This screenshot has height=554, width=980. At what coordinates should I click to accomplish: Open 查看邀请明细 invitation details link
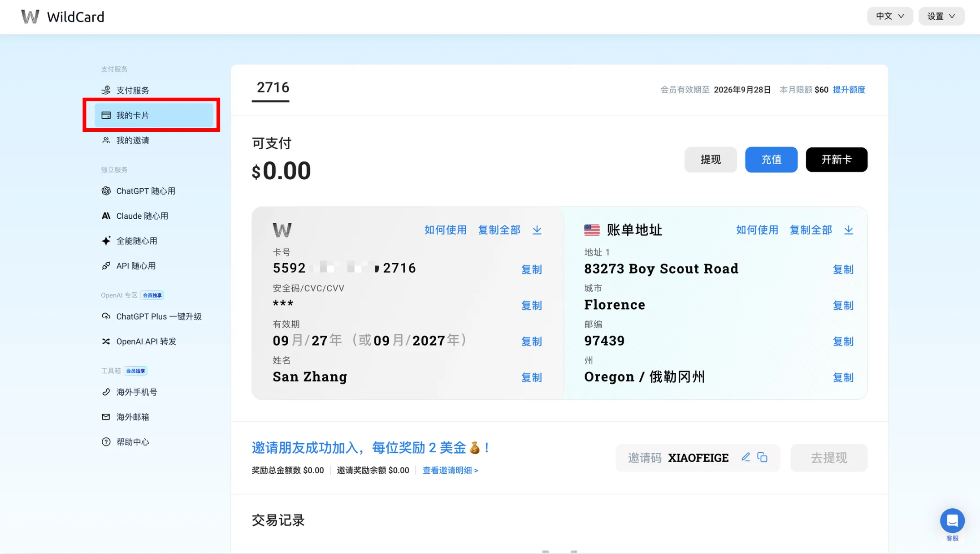(450, 470)
